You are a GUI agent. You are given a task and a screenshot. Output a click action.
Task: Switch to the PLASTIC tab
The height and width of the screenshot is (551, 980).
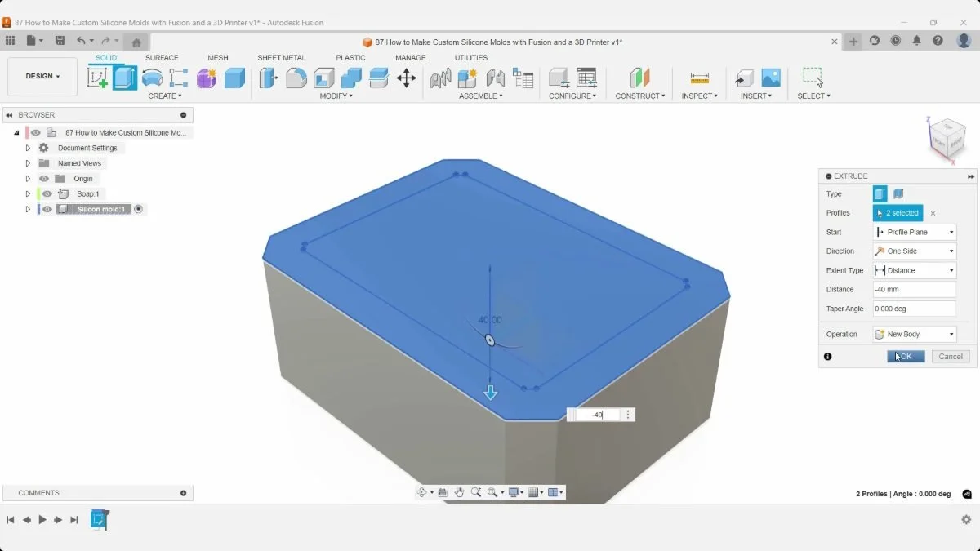click(350, 58)
